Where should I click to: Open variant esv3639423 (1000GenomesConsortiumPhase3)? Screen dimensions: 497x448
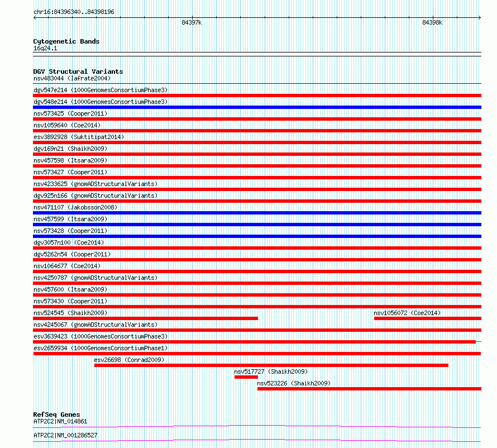coord(101,336)
